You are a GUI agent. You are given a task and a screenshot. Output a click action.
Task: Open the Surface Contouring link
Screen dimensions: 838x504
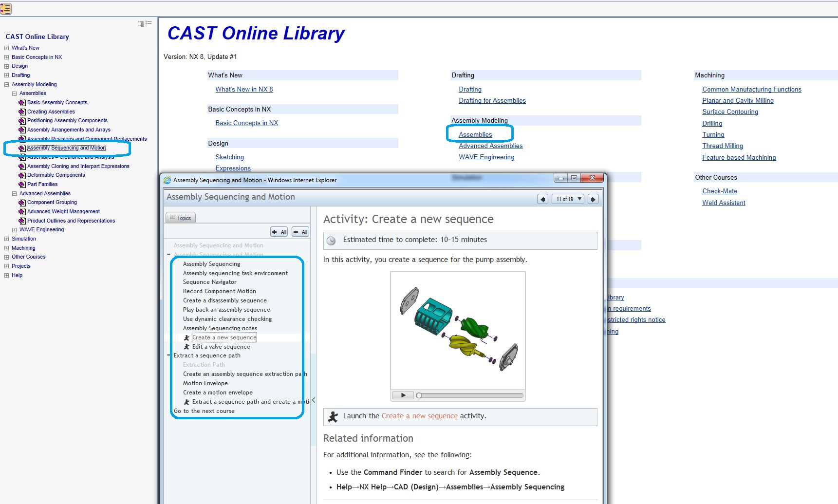(x=730, y=112)
